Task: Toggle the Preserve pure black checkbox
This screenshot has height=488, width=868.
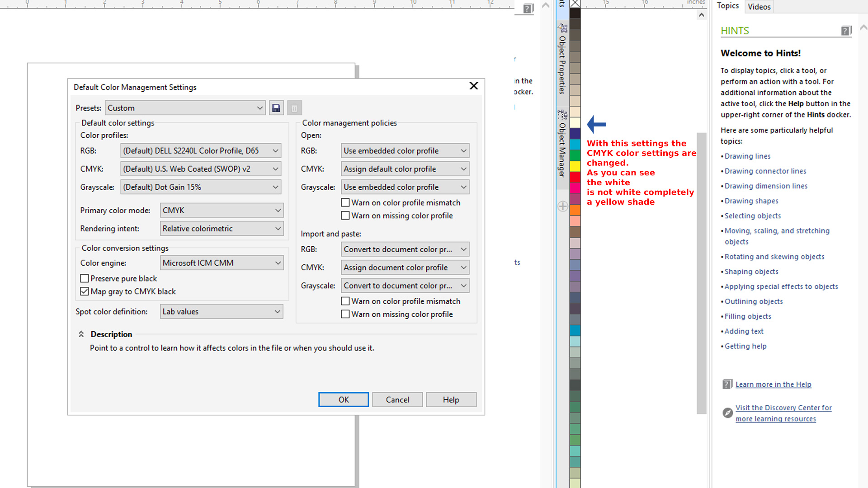Action: [x=85, y=278]
